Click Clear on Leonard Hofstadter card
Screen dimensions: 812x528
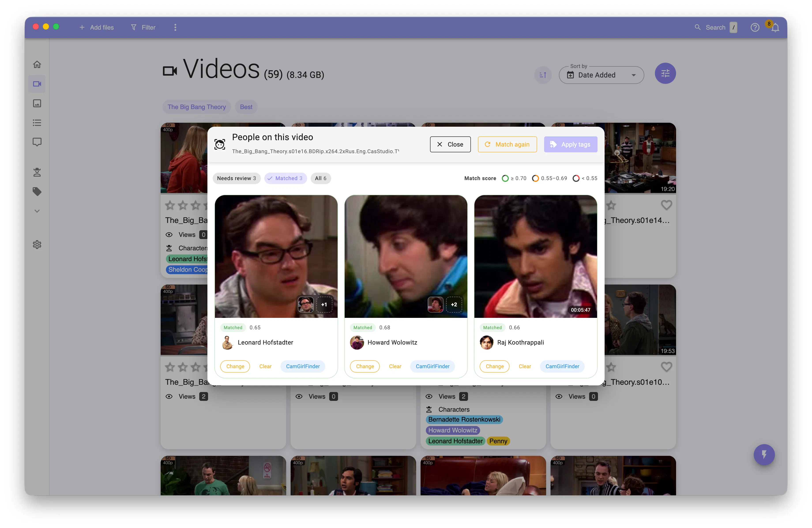click(265, 366)
